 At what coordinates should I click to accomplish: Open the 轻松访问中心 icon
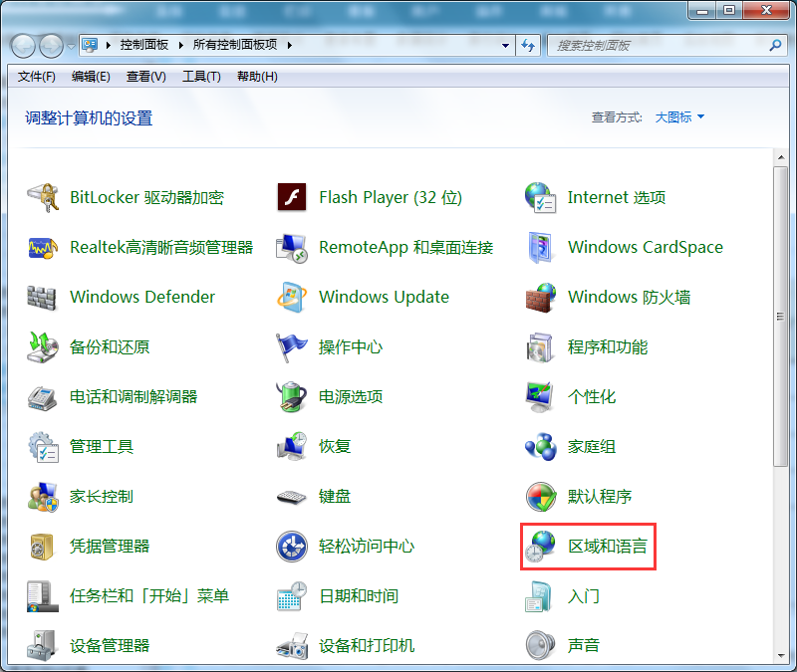(x=291, y=546)
